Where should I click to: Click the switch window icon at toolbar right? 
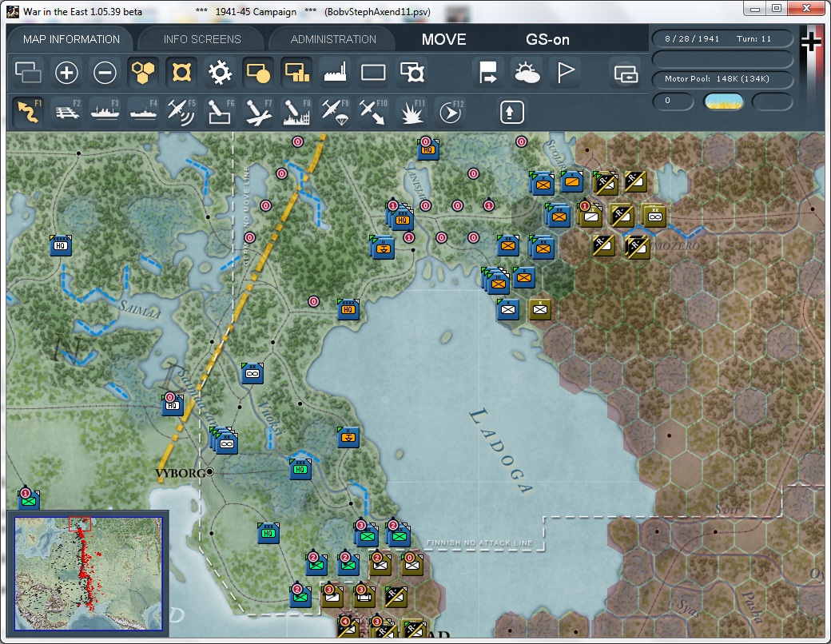coord(626,74)
